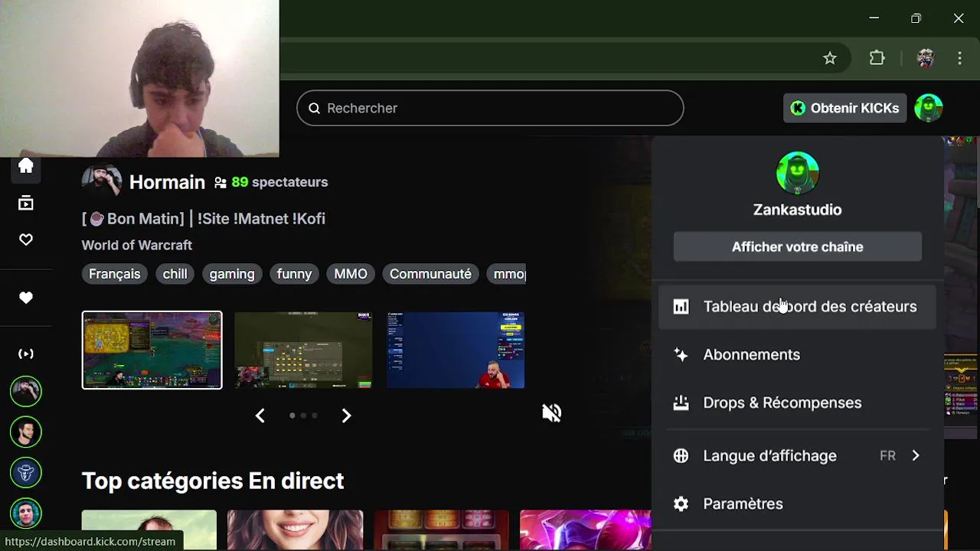Minimize the browser window
980x551 pixels.
pos(874,18)
